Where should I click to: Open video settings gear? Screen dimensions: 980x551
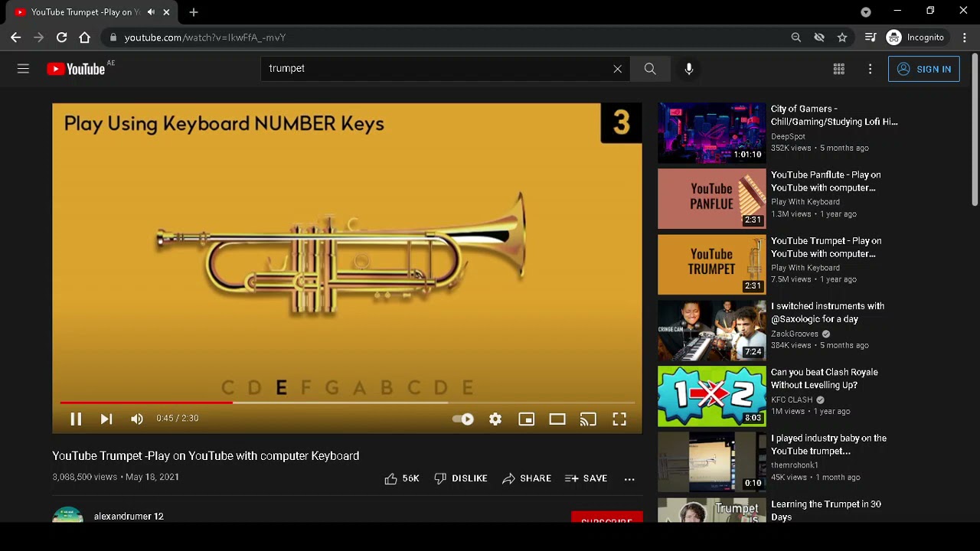(x=495, y=419)
